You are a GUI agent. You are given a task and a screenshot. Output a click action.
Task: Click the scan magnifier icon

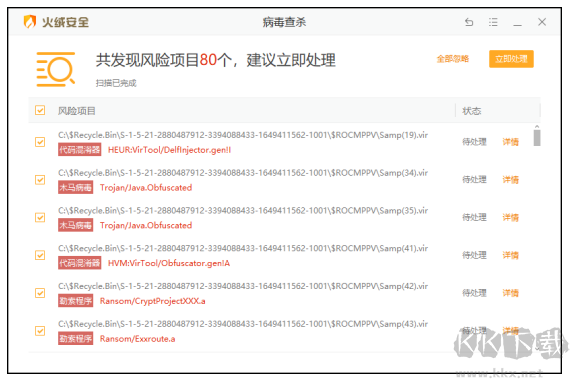[56, 69]
